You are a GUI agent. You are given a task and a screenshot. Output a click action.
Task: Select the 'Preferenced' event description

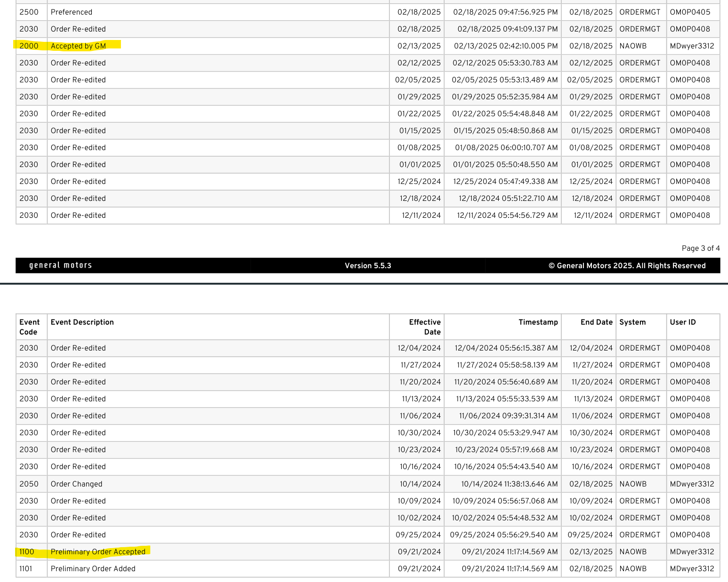point(72,12)
